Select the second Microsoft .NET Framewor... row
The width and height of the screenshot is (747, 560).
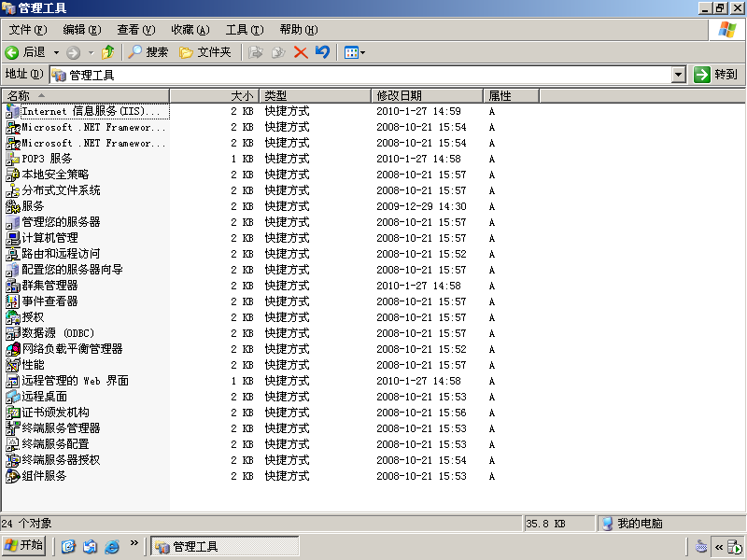85,143
